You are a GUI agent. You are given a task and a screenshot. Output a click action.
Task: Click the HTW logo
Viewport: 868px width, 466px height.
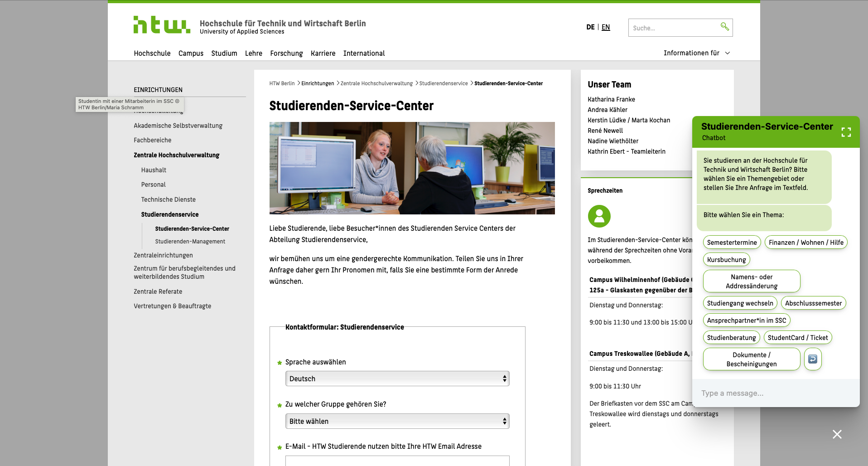[162, 25]
